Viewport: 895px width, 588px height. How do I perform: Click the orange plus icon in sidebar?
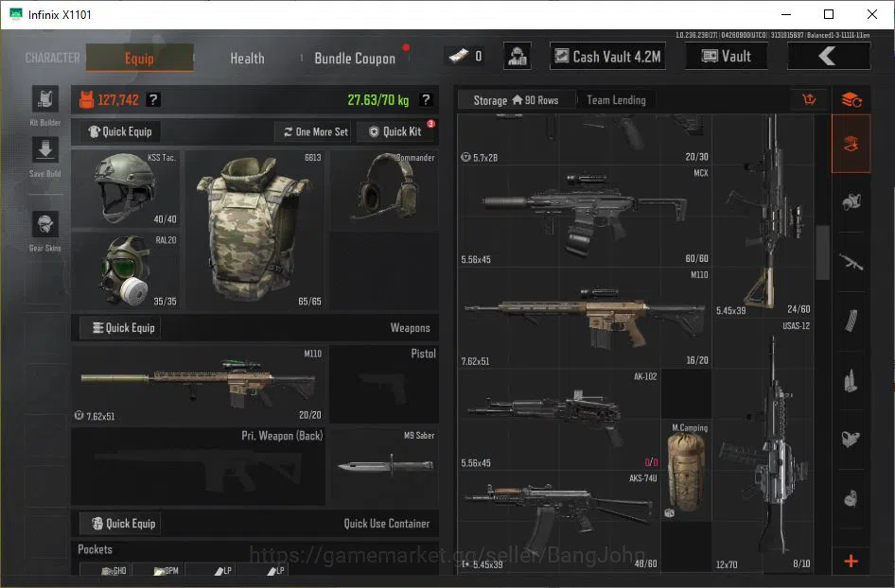click(851, 562)
